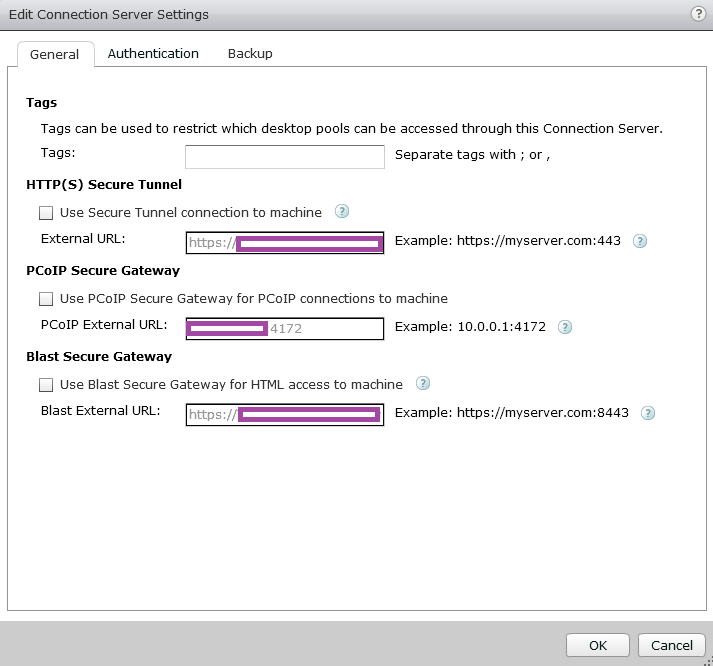713x666 pixels.
Task: Click the HTTP(S) External URL field
Action: click(285, 243)
